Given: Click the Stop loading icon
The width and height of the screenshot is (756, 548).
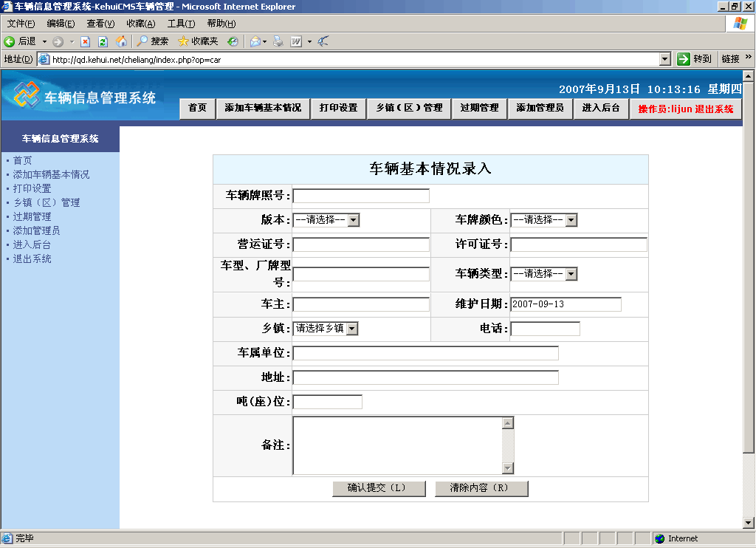Looking at the screenshot, I should (x=86, y=41).
